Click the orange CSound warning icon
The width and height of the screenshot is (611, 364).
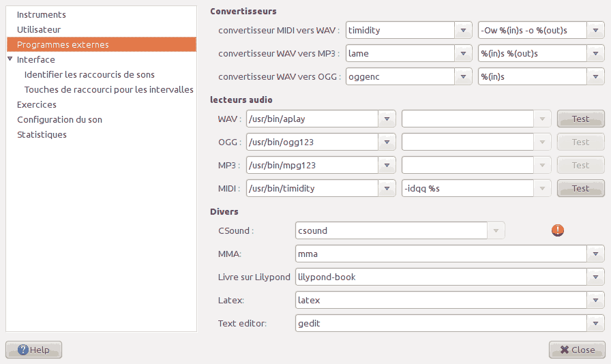[558, 230]
